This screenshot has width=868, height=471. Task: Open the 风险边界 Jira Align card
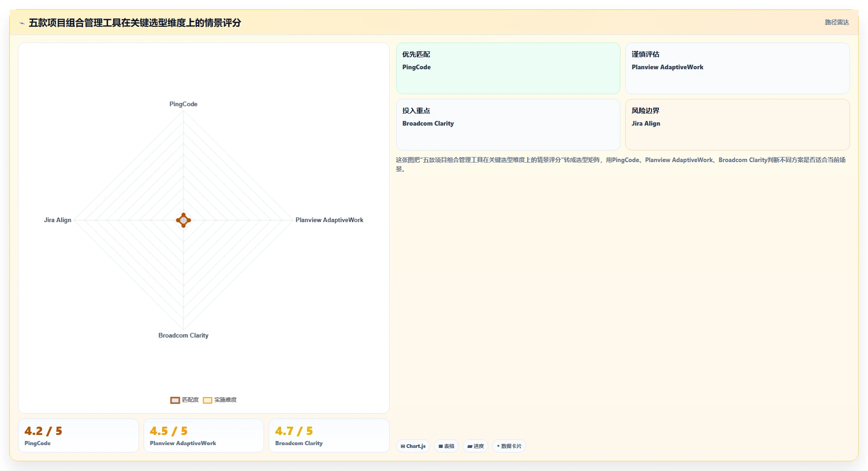tap(737, 125)
